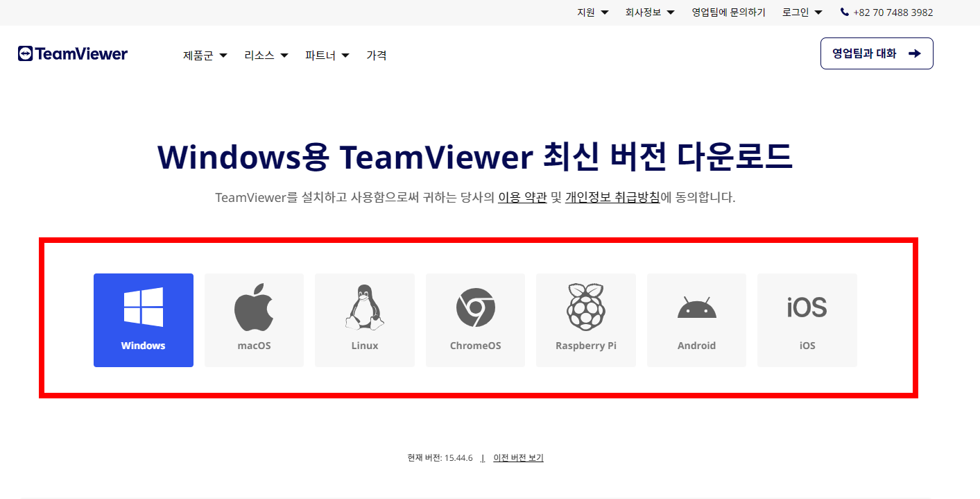The width and height of the screenshot is (980, 499).
Task: Click 영업팀에 문의하기 in top bar
Action: pyautogui.click(x=728, y=12)
